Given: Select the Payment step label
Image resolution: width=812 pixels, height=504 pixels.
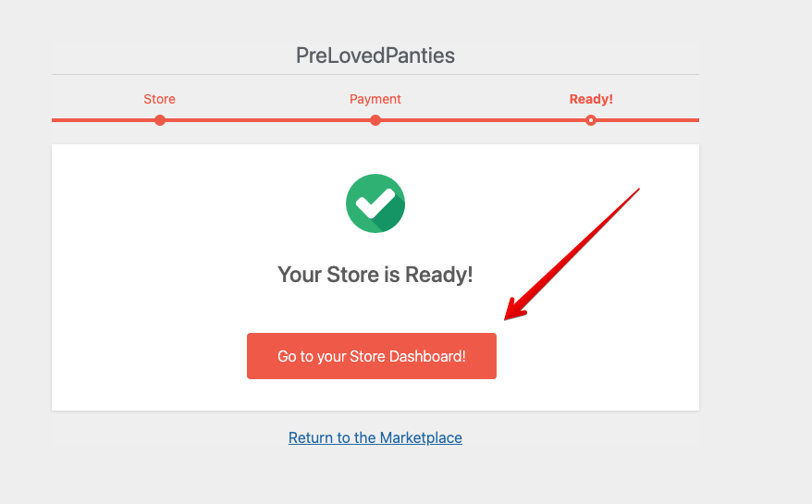Looking at the screenshot, I should (x=375, y=99).
